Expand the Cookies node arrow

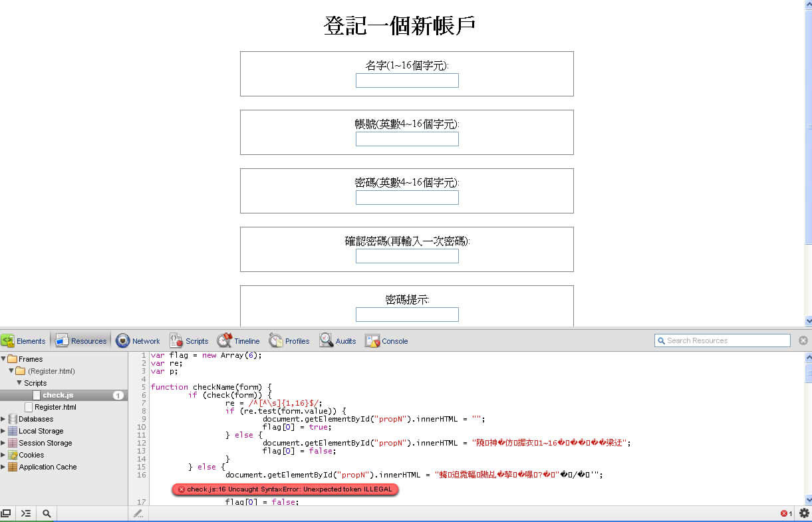(3, 455)
